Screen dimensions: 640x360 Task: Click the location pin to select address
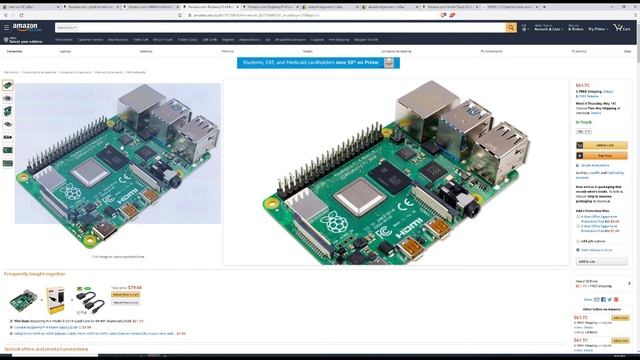(6, 40)
